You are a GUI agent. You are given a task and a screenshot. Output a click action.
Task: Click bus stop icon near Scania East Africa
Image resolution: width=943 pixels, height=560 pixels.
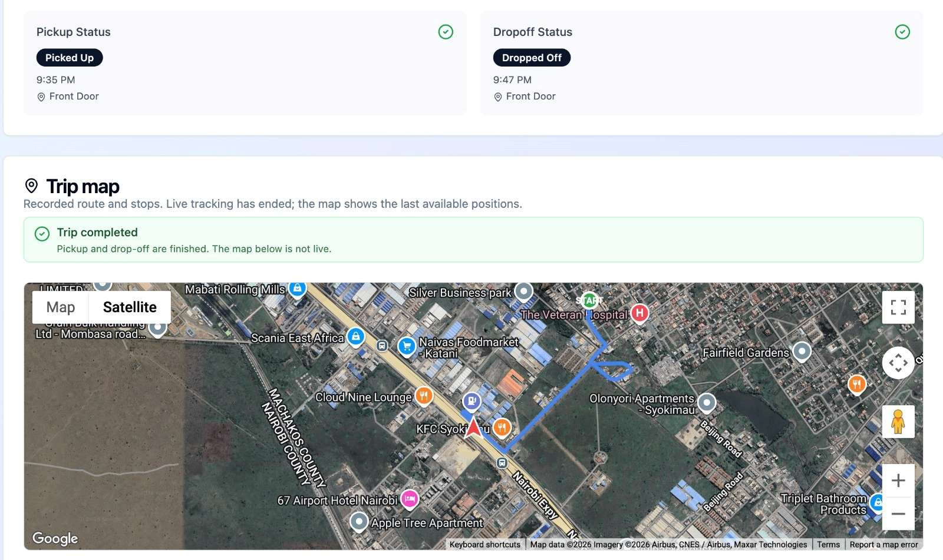click(382, 346)
